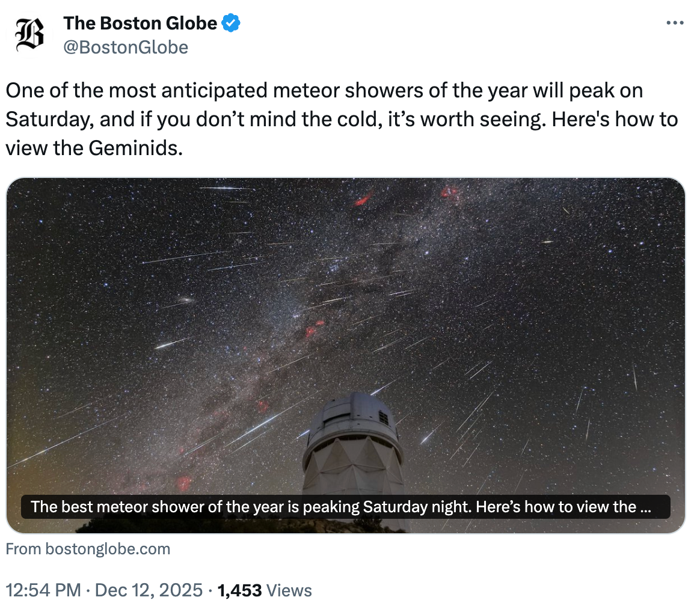Visit the "From bostonglobe.com" source link

[x=88, y=549]
